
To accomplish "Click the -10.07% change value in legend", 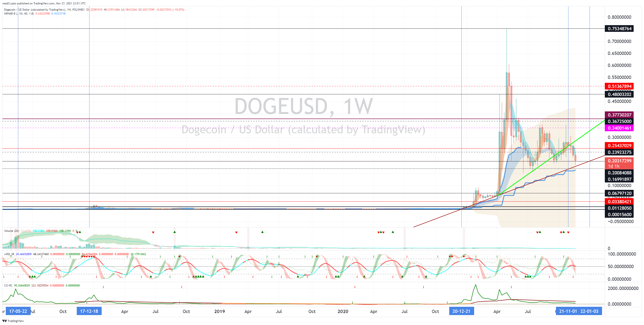I will 178,10.
